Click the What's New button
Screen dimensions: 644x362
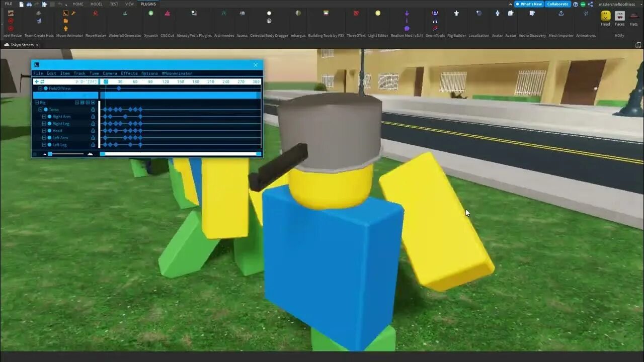coord(528,4)
